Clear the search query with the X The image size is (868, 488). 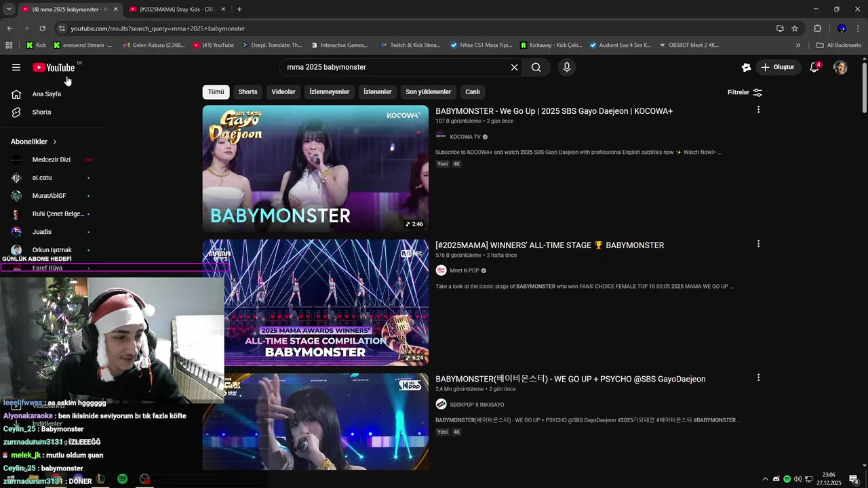[514, 67]
